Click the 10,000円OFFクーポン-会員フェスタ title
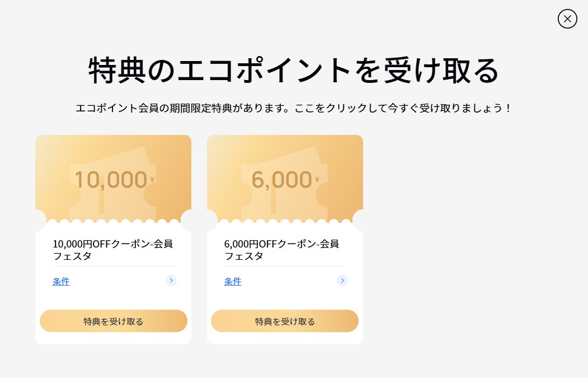The width and height of the screenshot is (588, 378). click(x=113, y=250)
